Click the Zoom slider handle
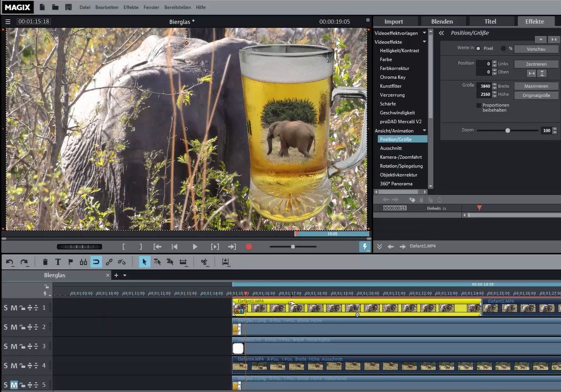Screen dimensions: 561x392 (508, 130)
